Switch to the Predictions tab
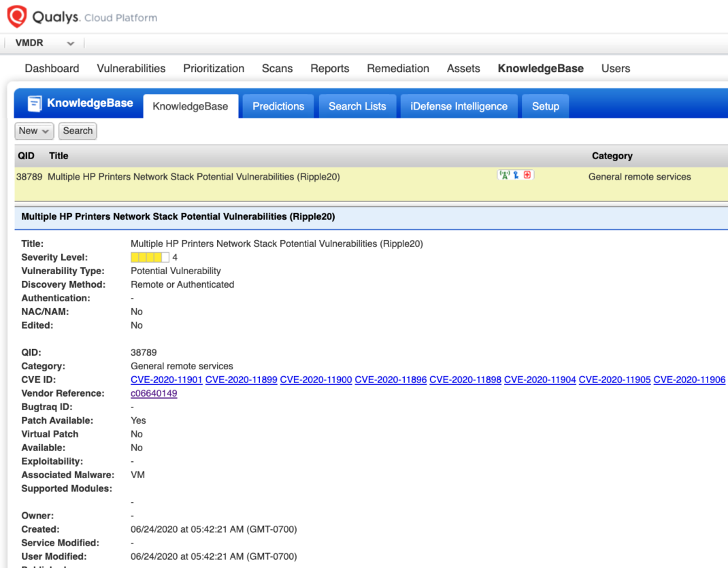Screen dimensions: 728x568 tap(278, 106)
